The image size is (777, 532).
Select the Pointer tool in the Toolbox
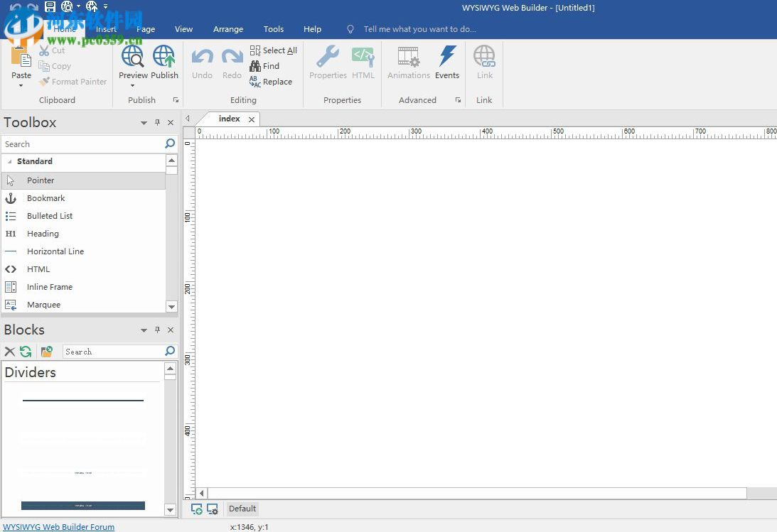click(x=41, y=180)
